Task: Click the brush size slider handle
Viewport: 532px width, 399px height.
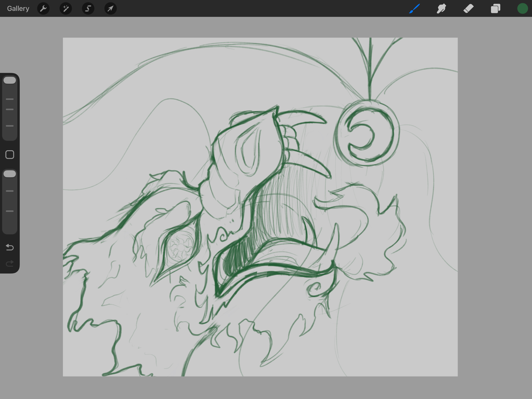Action: [x=10, y=80]
